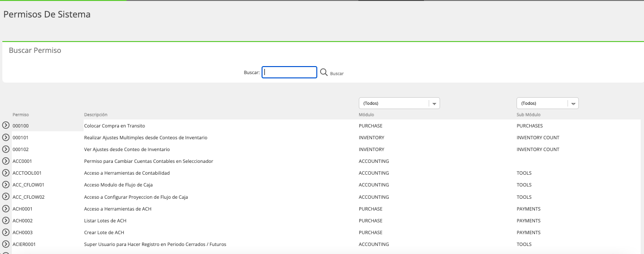Select permission code 000101
This screenshot has height=254, width=644.
21,138
